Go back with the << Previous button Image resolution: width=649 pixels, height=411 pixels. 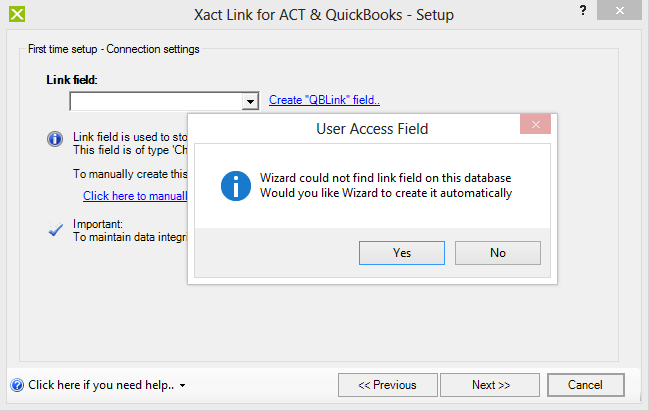[387, 385]
